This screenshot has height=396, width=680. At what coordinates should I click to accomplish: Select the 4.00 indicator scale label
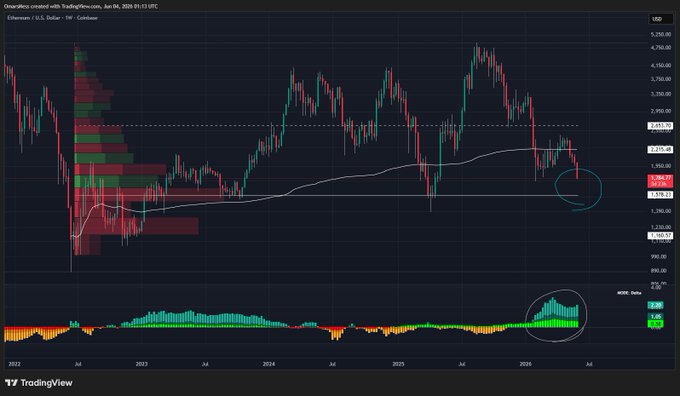[657, 288]
